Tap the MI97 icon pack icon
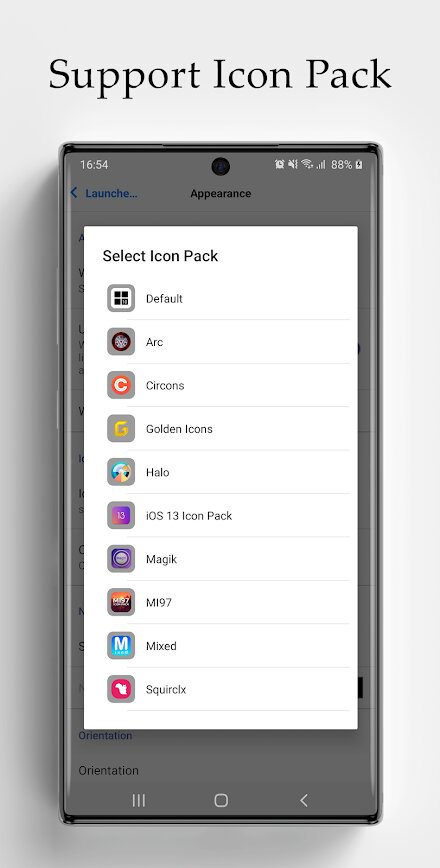 121,602
